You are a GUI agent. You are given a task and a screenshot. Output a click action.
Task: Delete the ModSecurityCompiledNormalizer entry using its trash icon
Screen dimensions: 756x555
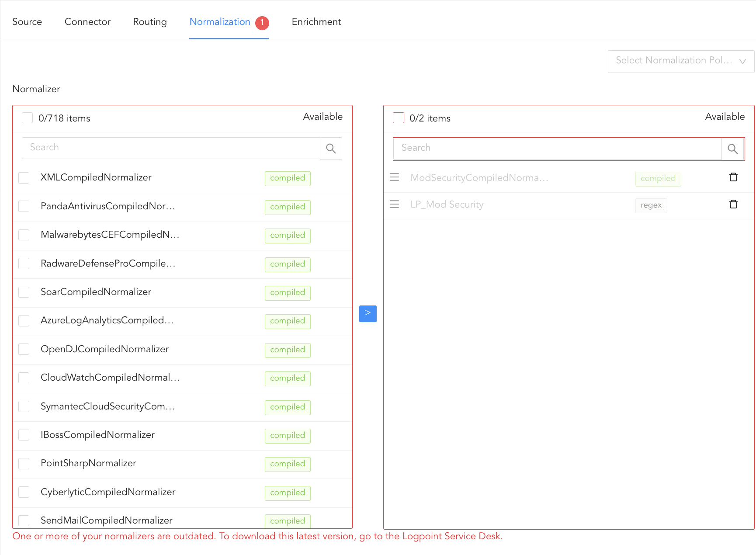click(733, 177)
